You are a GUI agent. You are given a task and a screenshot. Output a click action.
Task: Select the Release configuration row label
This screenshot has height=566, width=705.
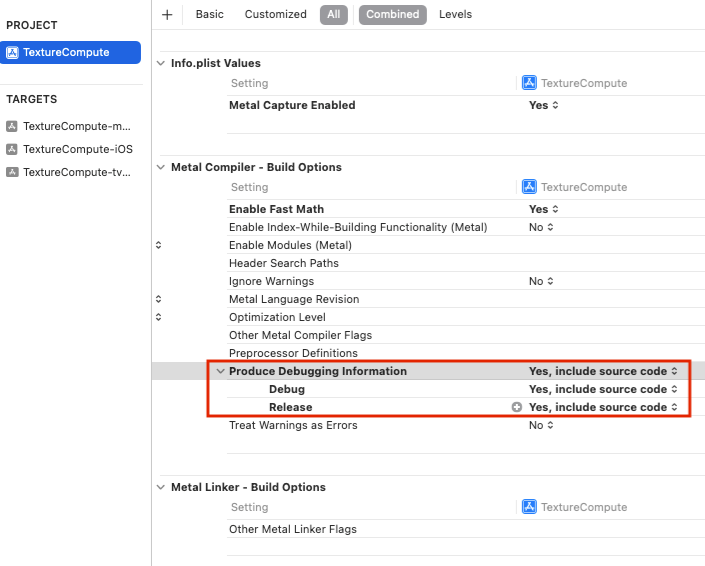pos(290,407)
